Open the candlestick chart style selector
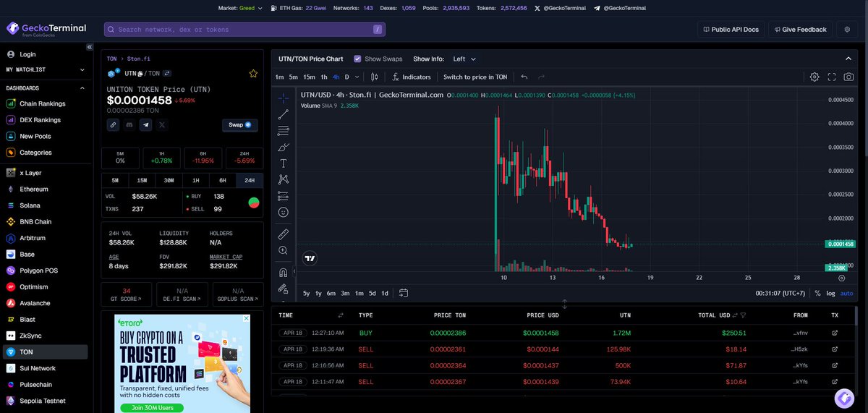This screenshot has width=868, height=413. 374,77
